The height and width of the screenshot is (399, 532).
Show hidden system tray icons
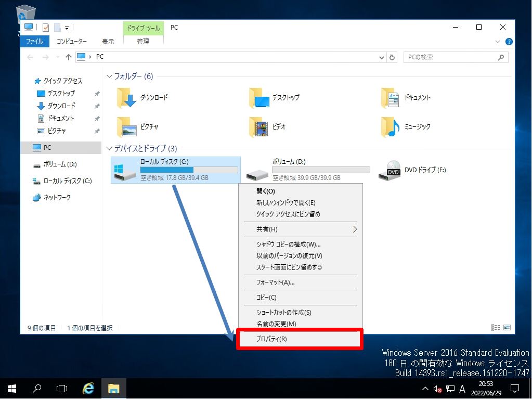tap(425, 389)
